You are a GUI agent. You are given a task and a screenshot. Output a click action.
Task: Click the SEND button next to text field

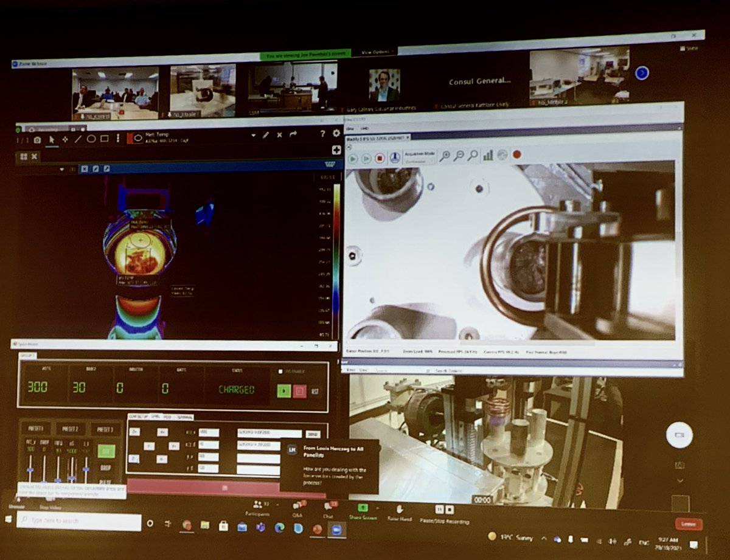(313, 434)
